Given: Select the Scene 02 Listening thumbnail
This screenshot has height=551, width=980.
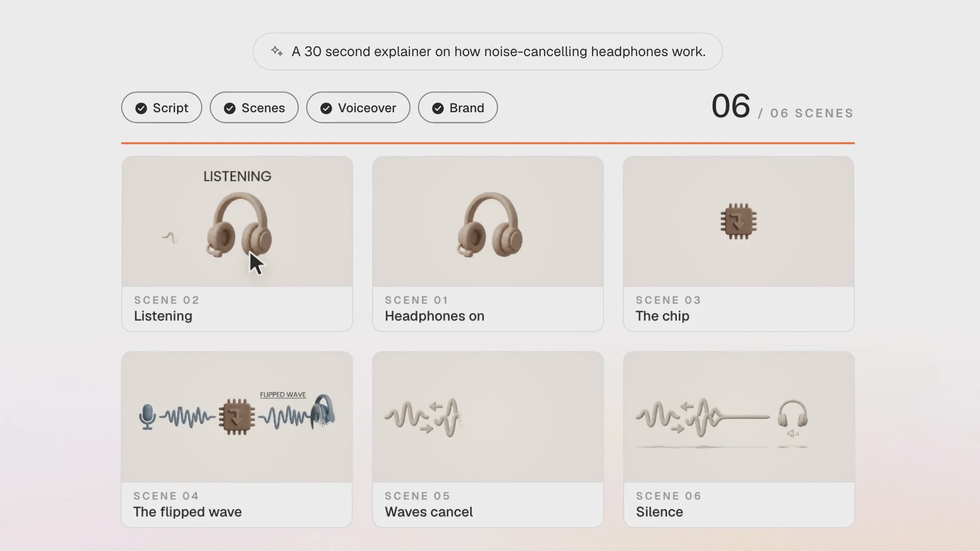Looking at the screenshot, I should tap(237, 221).
